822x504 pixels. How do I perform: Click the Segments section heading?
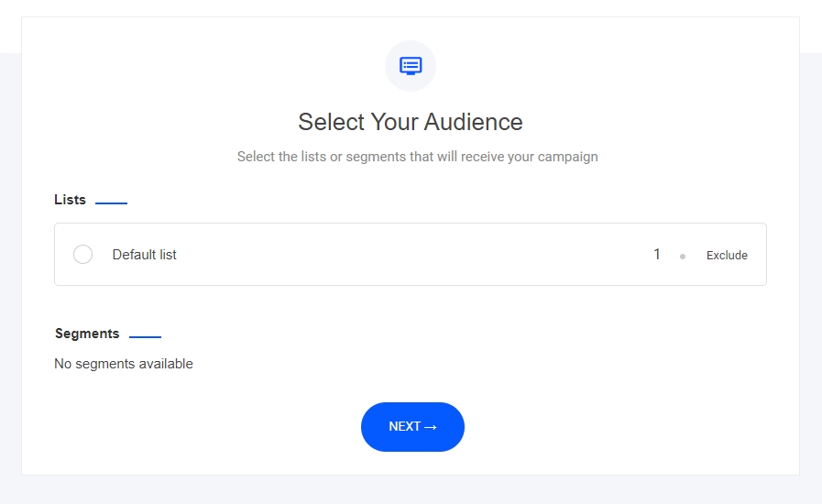tap(87, 334)
